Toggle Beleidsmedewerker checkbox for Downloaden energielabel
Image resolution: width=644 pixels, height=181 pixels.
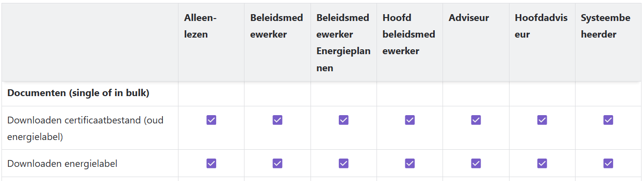[277, 163]
